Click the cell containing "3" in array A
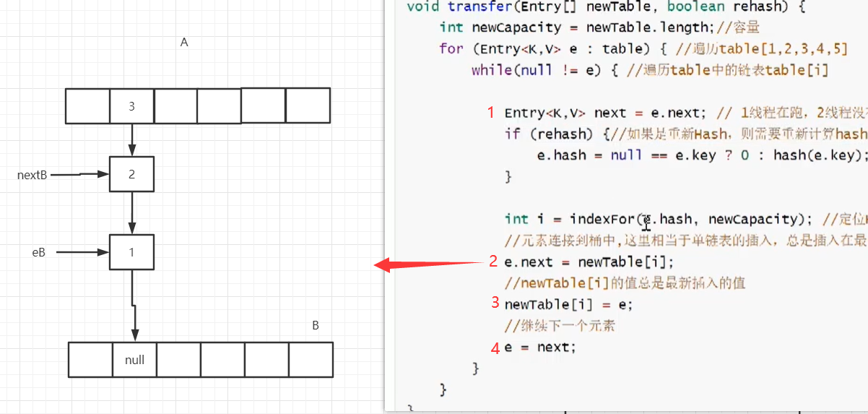Screen dimensions: 868x414 131,105
